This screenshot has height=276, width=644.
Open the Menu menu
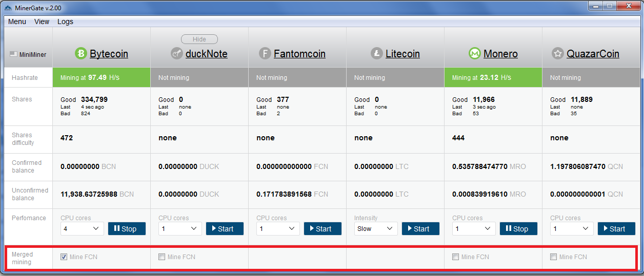pyautogui.click(x=17, y=22)
